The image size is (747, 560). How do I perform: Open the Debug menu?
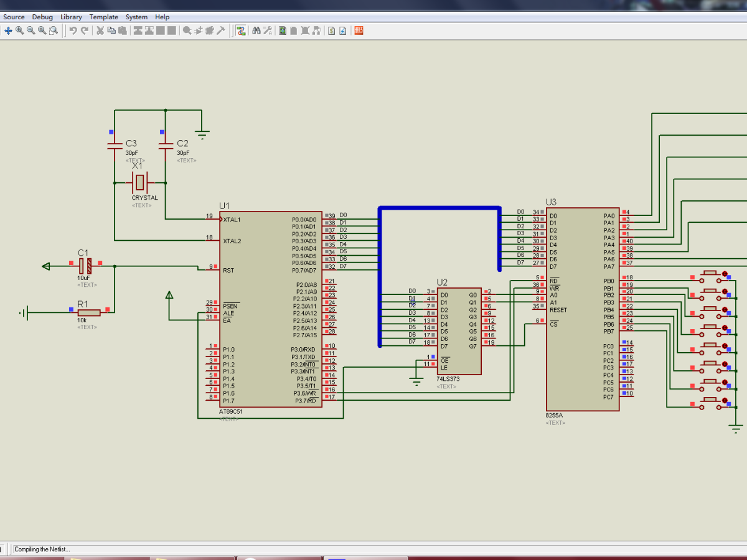click(42, 17)
